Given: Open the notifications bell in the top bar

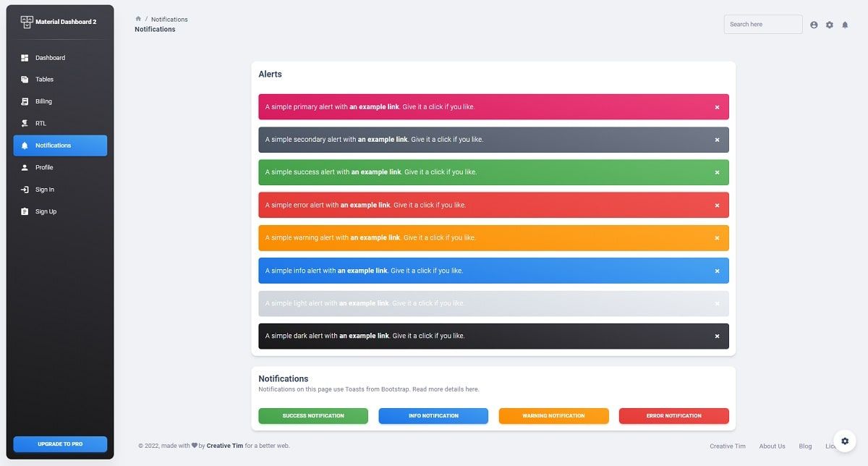Looking at the screenshot, I should coord(845,24).
